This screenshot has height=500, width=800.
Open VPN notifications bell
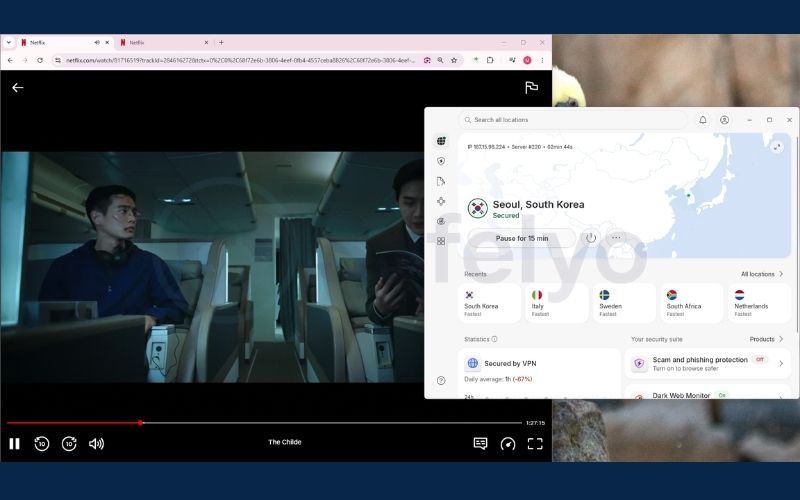703,120
